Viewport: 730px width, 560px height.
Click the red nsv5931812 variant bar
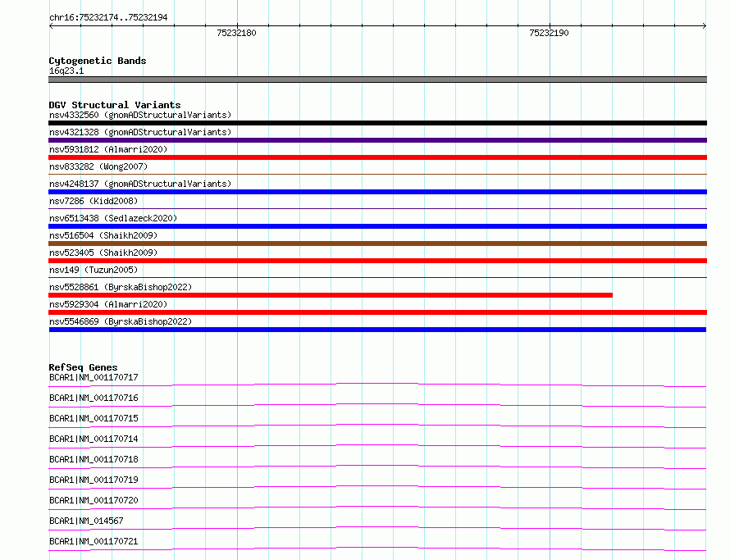pyautogui.click(x=377, y=157)
